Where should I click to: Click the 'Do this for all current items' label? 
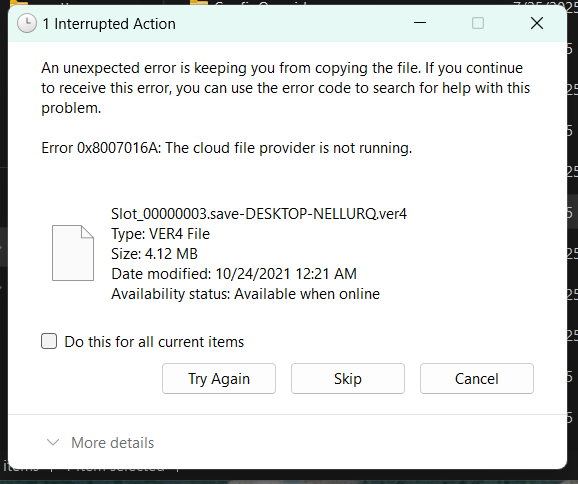(x=154, y=342)
